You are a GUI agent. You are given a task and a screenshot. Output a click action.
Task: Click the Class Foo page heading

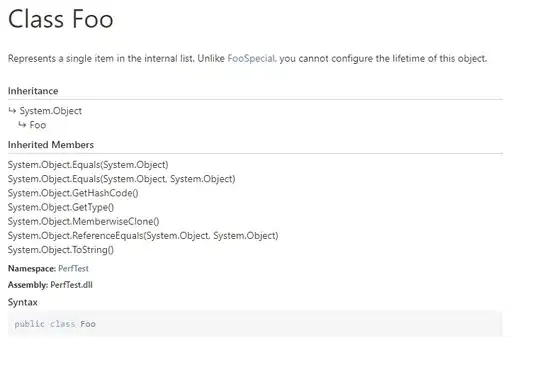(61, 19)
